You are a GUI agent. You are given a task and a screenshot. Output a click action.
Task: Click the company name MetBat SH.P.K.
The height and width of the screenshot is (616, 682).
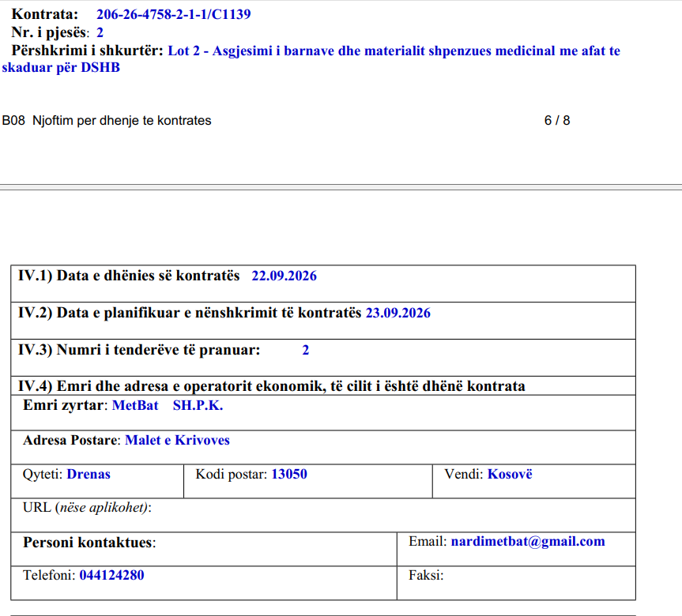[168, 405]
